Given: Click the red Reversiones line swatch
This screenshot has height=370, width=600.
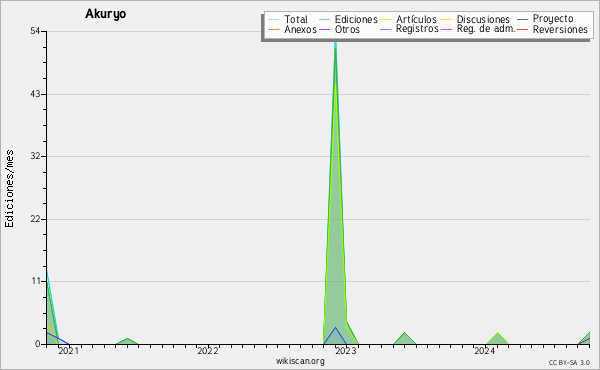Looking at the screenshot, I should click(x=522, y=29).
